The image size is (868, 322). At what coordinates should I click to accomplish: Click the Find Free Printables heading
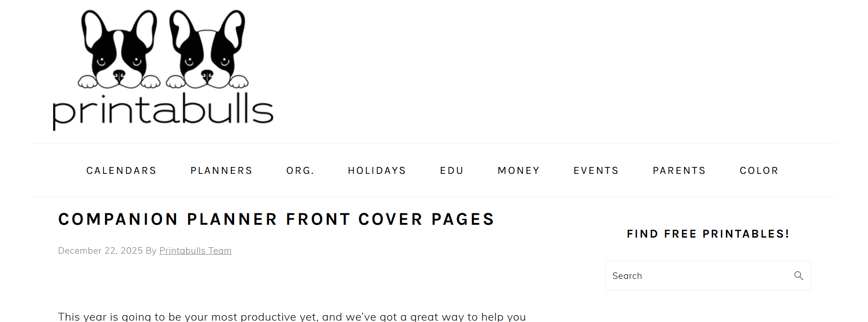[x=708, y=234]
